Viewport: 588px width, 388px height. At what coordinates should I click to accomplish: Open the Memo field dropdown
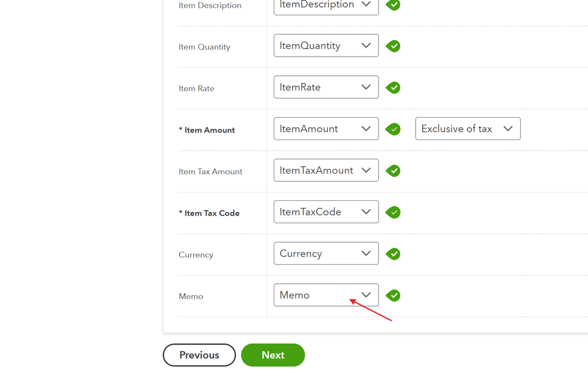click(325, 295)
